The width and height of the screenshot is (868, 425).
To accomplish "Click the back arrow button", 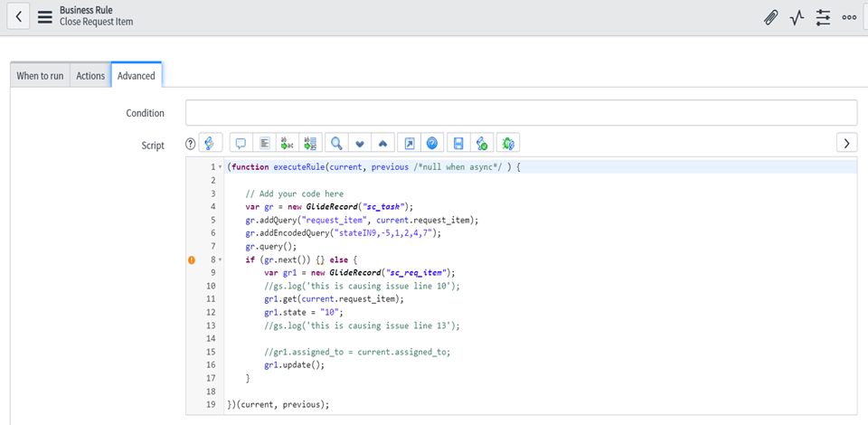I will (18, 16).
